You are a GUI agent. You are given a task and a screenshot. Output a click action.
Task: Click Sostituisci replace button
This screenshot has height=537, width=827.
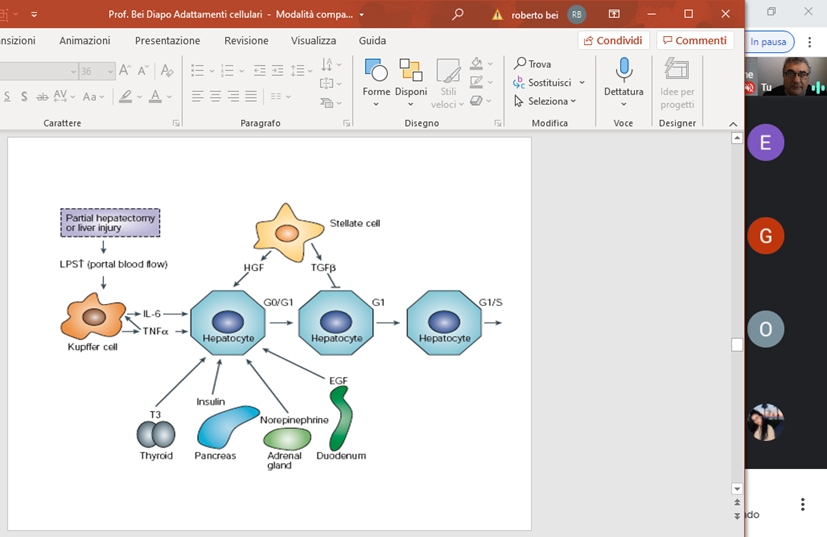(x=542, y=82)
